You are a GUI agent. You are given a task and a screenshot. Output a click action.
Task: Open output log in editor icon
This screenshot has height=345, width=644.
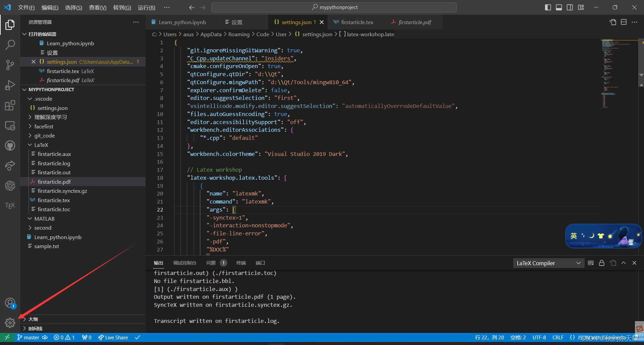(x=613, y=263)
